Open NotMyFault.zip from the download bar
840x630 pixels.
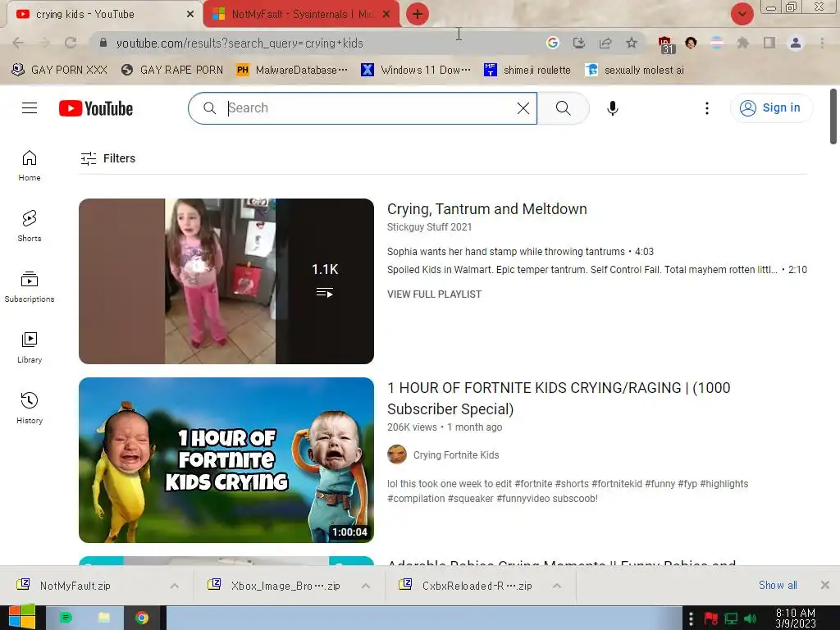pyautogui.click(x=75, y=586)
